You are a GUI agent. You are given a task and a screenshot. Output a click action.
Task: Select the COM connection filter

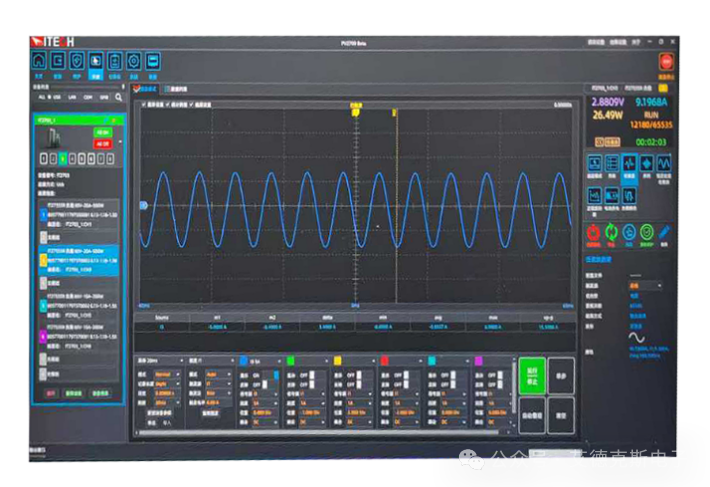(88, 97)
